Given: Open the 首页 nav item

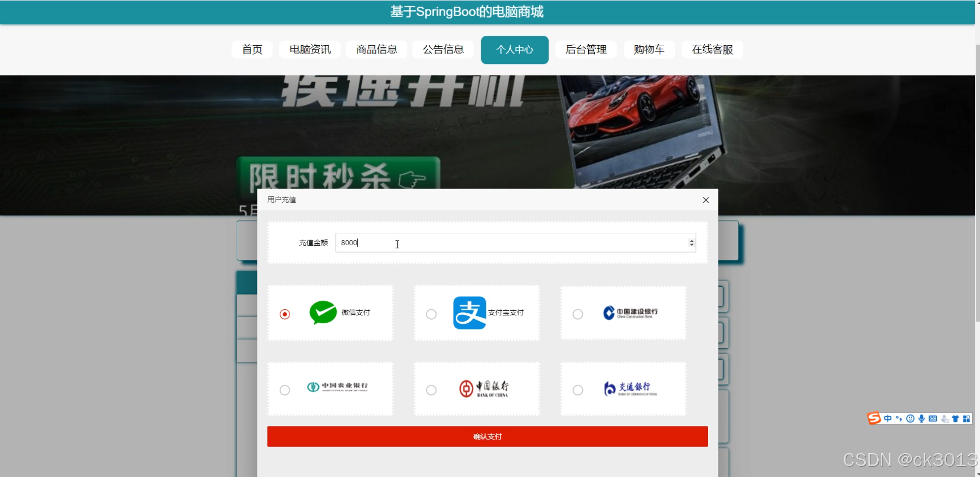Looking at the screenshot, I should point(252,49).
